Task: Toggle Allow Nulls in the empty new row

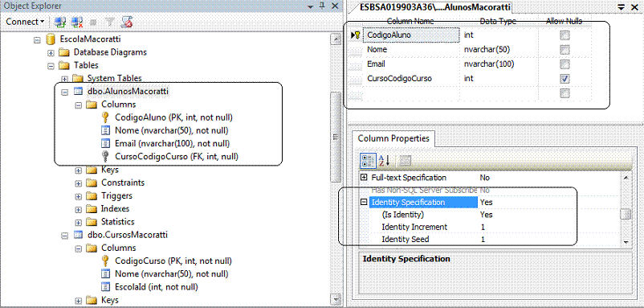Action: click(565, 93)
